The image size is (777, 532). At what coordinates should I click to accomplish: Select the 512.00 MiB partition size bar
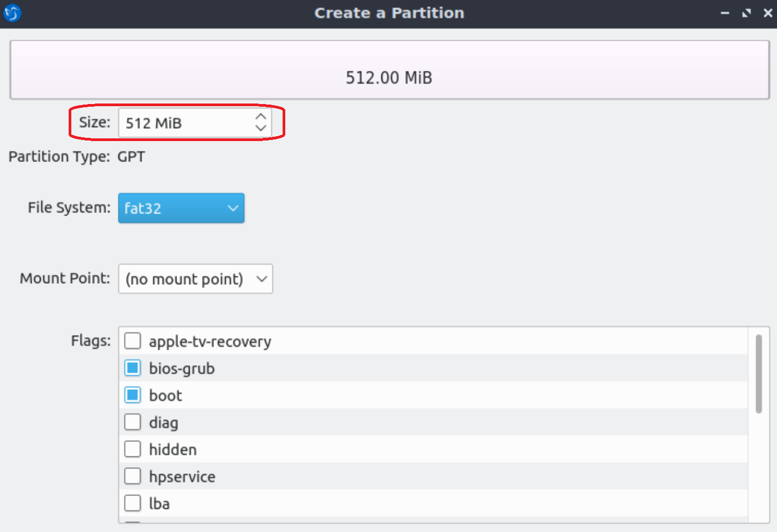(x=389, y=70)
